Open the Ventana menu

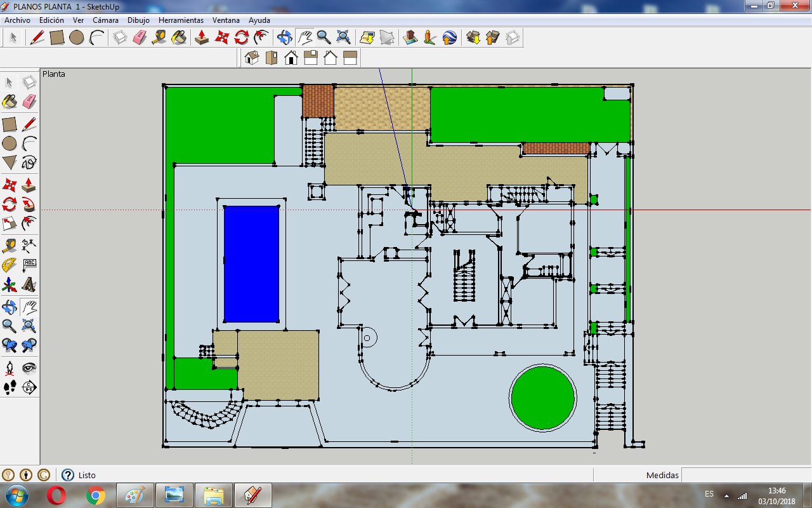coord(226,20)
